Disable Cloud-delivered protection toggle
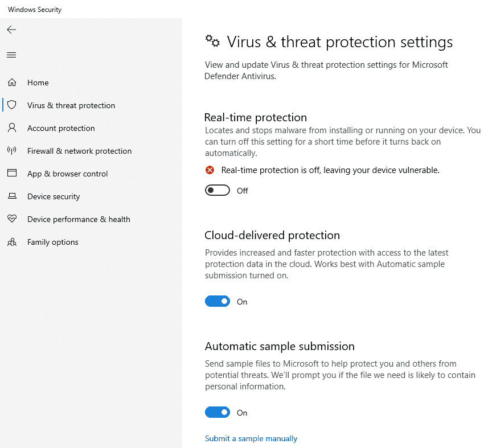Screen dimensions: 488x448 point(217,301)
